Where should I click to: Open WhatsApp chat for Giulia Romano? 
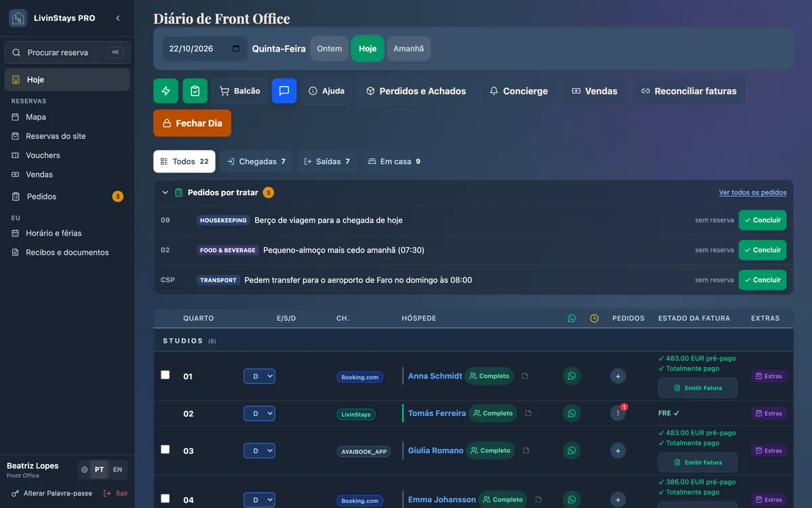pos(572,450)
